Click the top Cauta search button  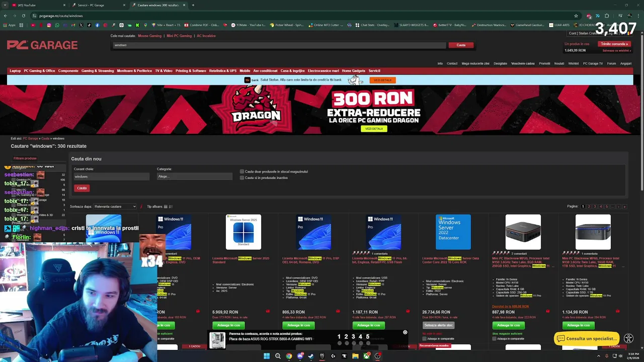(461, 45)
